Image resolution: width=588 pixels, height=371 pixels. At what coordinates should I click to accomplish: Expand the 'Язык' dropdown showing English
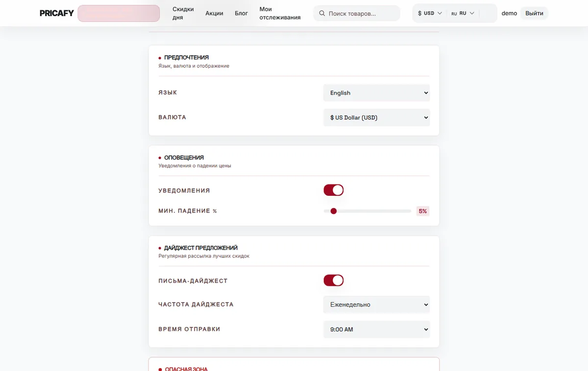click(x=376, y=93)
